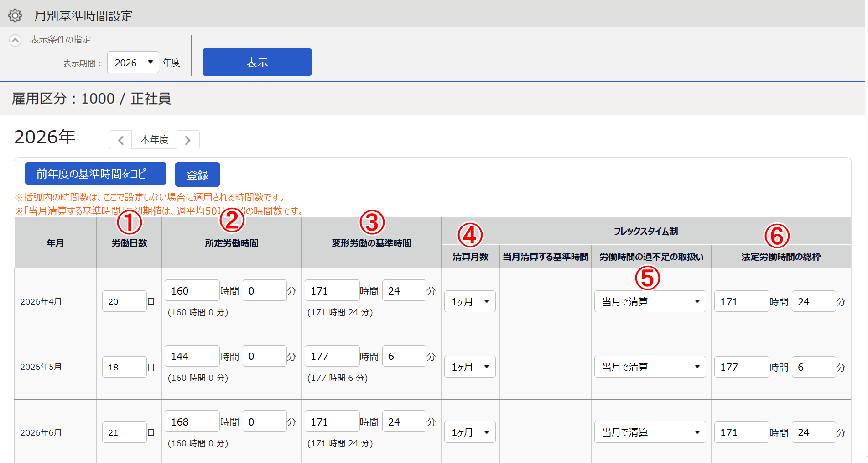This screenshot has height=463, width=868.
Task: Edit 所定労働時間 minutes for April
Action: point(265,290)
